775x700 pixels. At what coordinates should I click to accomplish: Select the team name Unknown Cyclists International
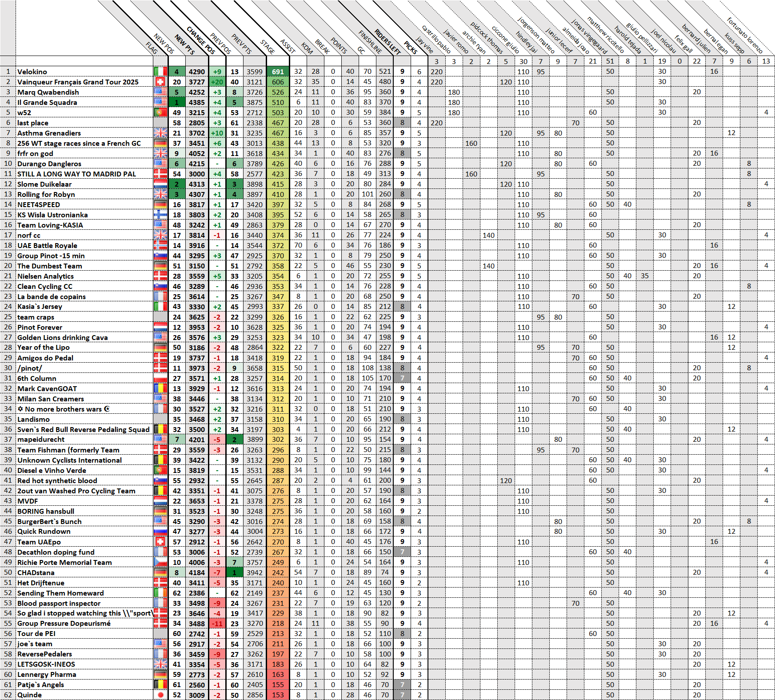[69, 460]
